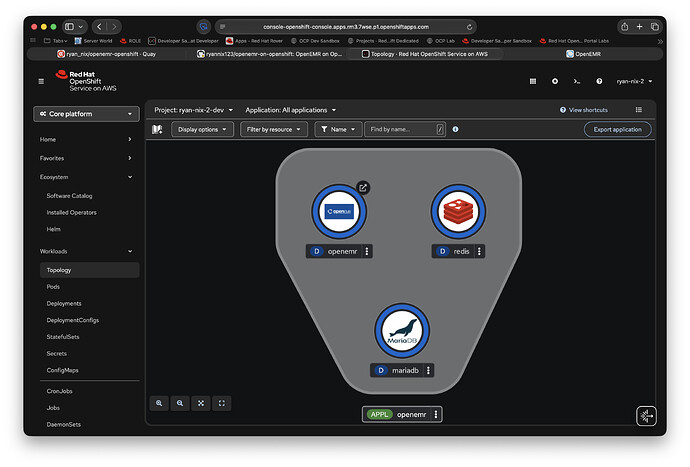Open the Filter by resource dropdown
The image size is (690, 467).
click(x=274, y=129)
